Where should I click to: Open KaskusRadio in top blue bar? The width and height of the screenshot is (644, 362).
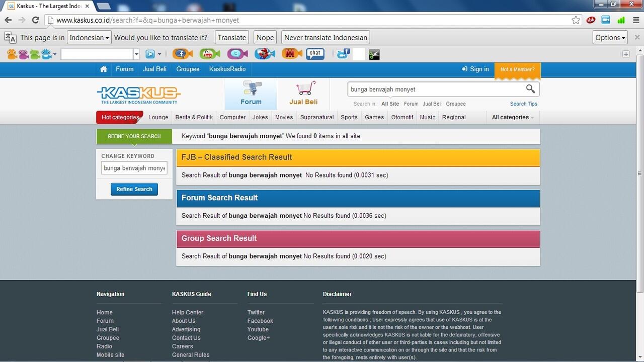coord(227,69)
